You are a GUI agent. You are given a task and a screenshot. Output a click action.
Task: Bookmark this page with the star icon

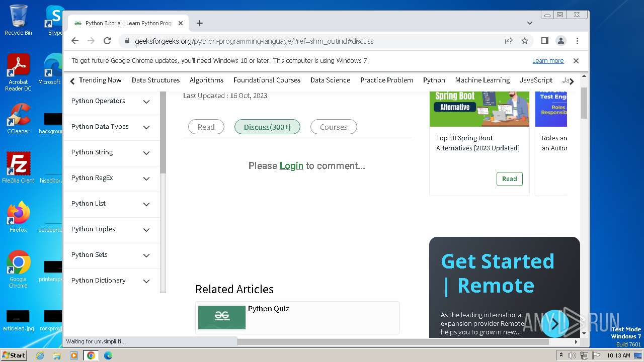point(525,41)
